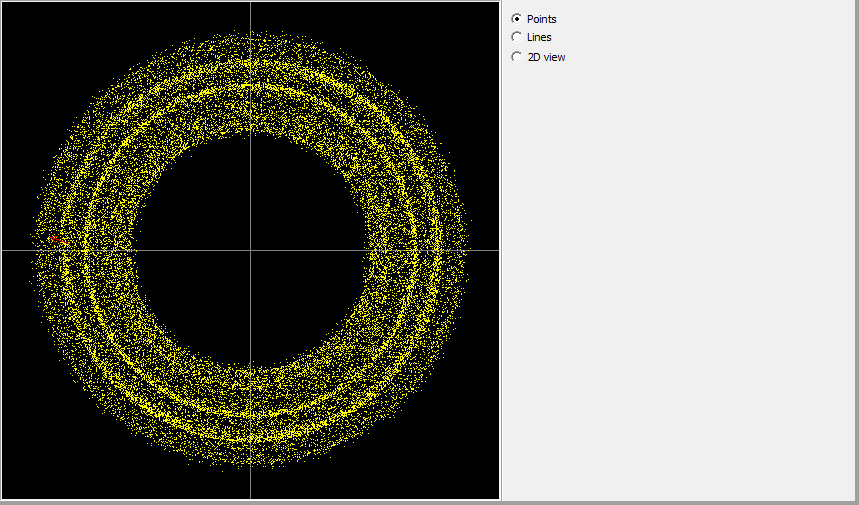Click the "Lines" label text
The height and width of the screenshot is (505, 859).
point(539,37)
